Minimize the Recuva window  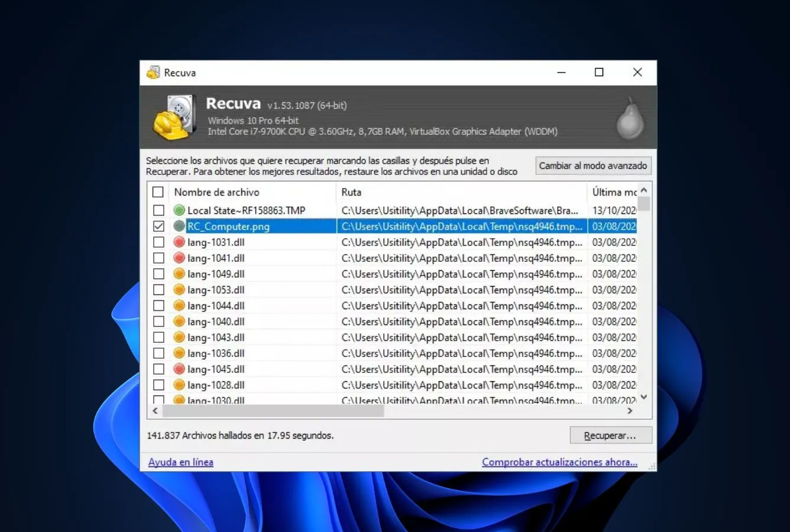click(561, 72)
